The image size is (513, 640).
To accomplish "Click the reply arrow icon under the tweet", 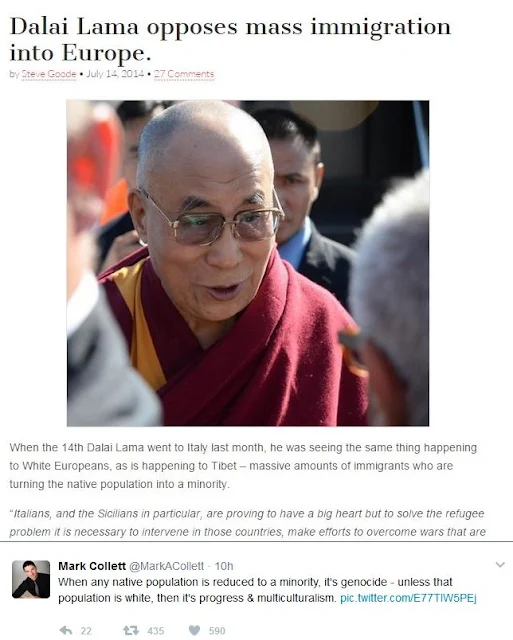I will 66,631.
